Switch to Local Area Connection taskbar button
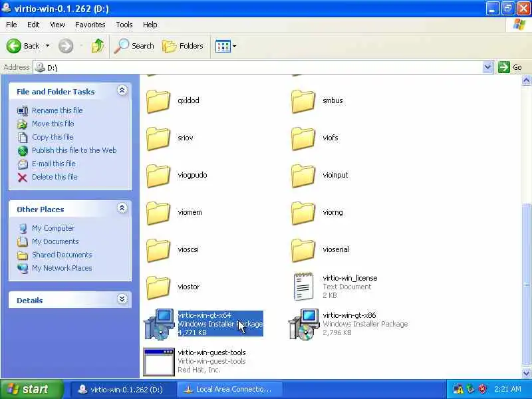The height and width of the screenshot is (399, 532). pos(229,390)
